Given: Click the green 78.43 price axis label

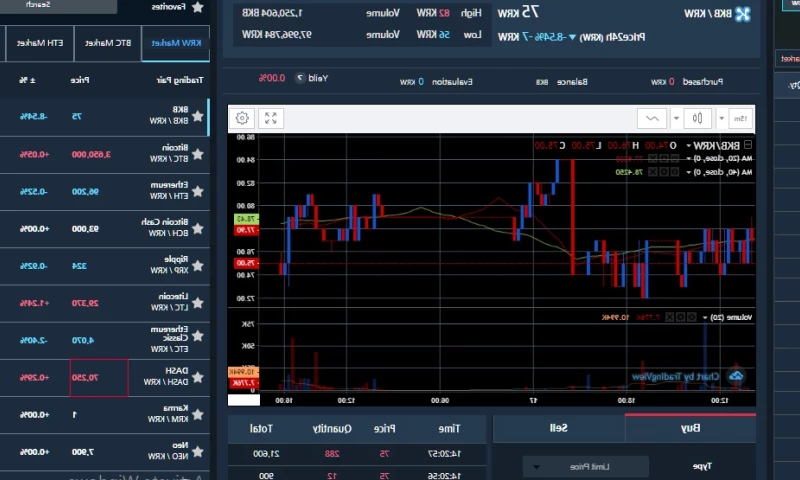Looking at the screenshot, I should pos(246,218).
